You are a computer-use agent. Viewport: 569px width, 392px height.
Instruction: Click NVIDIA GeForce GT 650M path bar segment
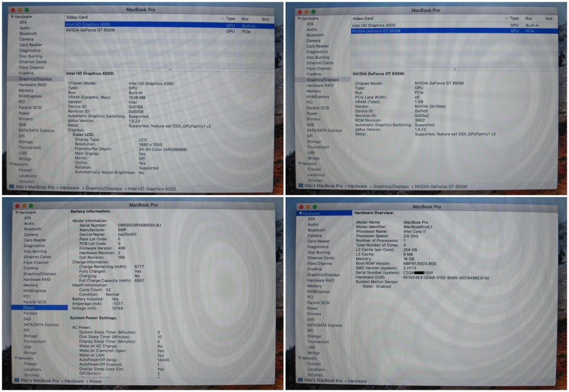pos(441,187)
